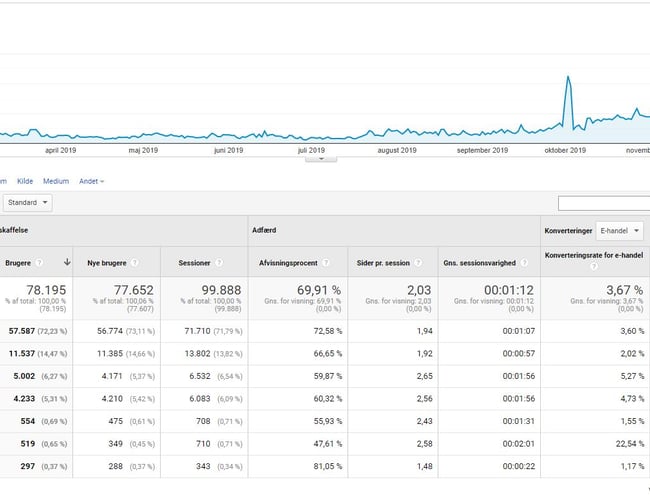Sort by Nye brugere column header
The height and width of the screenshot is (500, 650).
coord(108,263)
